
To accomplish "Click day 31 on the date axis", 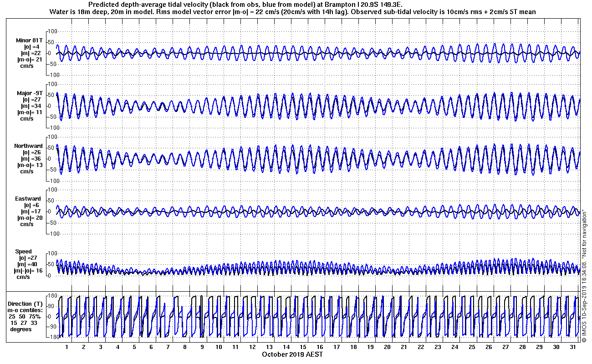I will [x=573, y=347].
